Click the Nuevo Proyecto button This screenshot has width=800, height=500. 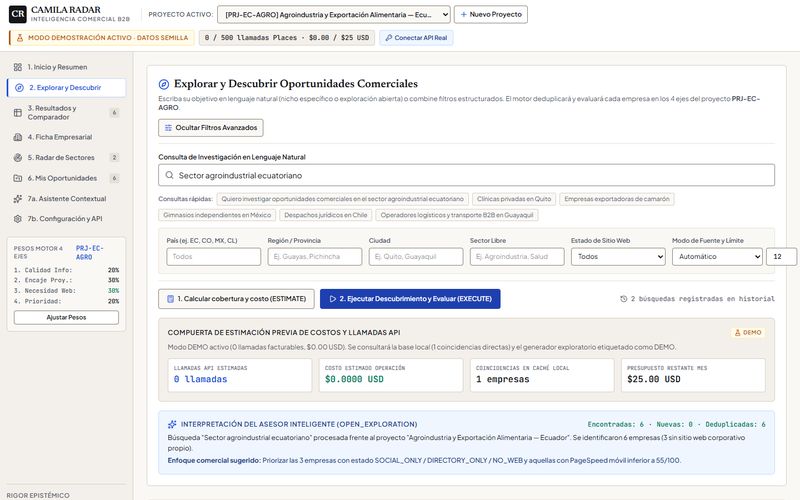[x=491, y=14]
